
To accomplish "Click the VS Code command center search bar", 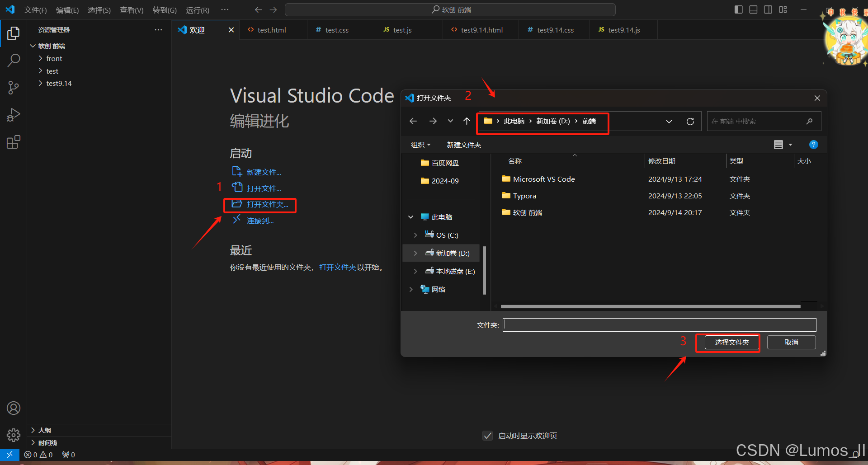I will click(x=450, y=9).
